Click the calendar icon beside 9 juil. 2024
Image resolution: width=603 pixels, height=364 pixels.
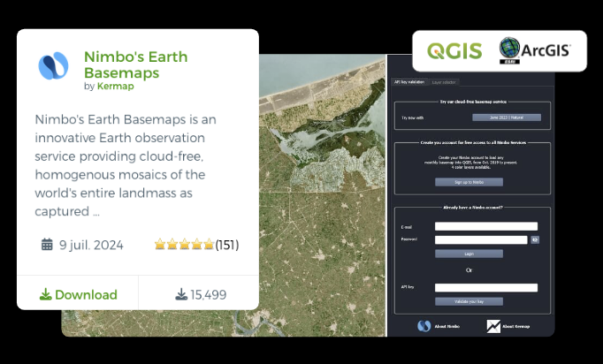(47, 245)
